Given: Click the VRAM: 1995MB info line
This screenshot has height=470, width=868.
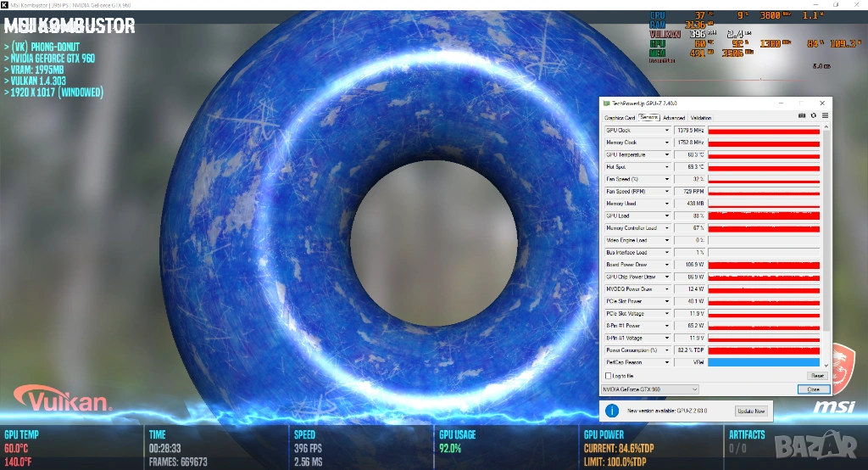Looking at the screenshot, I should [x=37, y=70].
